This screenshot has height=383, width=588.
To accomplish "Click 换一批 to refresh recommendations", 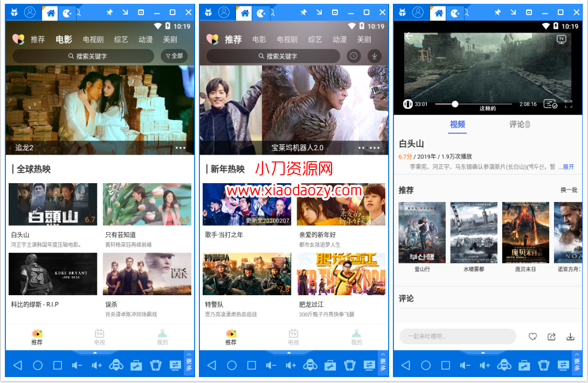I will pos(569,190).
